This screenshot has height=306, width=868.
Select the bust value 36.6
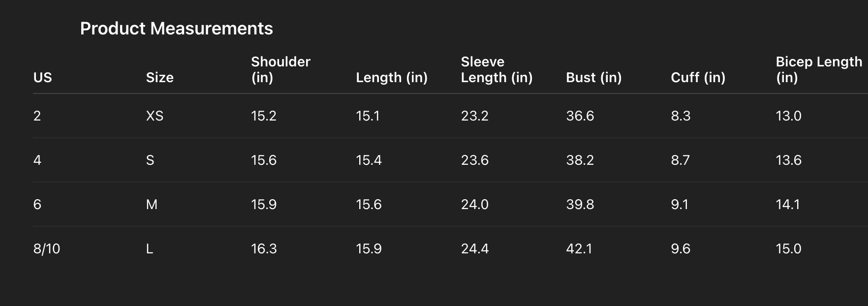[x=580, y=116]
